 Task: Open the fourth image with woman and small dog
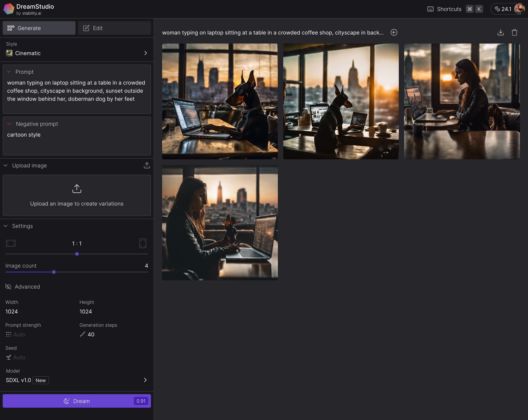(x=220, y=223)
